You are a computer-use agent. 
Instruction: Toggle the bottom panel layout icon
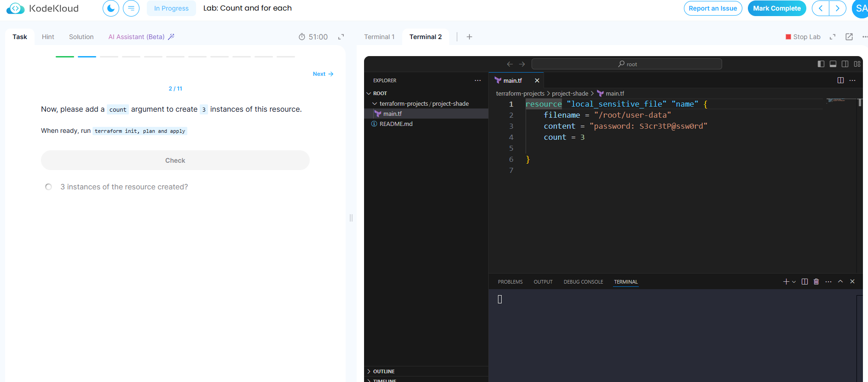[x=833, y=64]
